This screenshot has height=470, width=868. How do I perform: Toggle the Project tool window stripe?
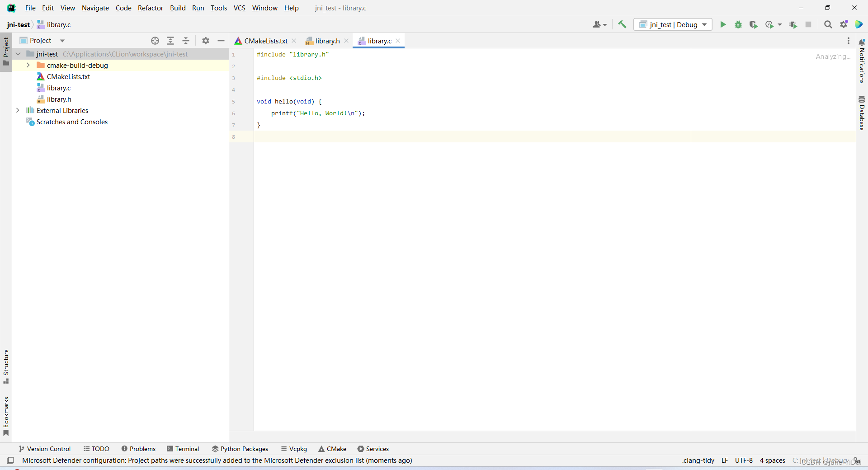(x=6, y=51)
